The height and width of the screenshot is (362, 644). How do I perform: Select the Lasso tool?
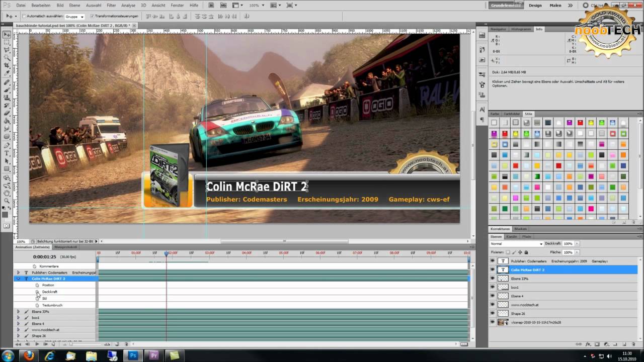pos(8,50)
